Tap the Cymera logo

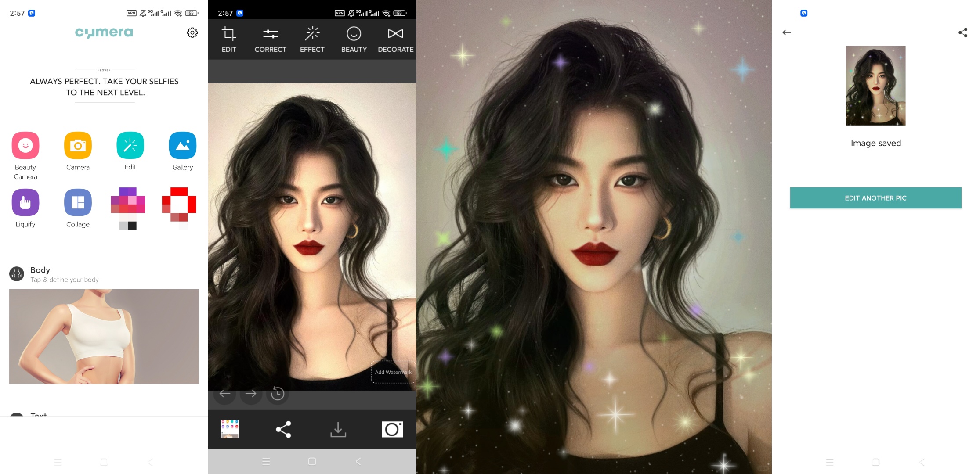pos(104,32)
